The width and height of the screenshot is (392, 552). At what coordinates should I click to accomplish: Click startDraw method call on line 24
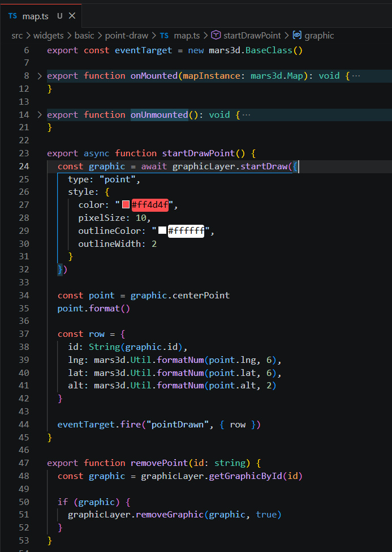pyautogui.click(x=264, y=166)
